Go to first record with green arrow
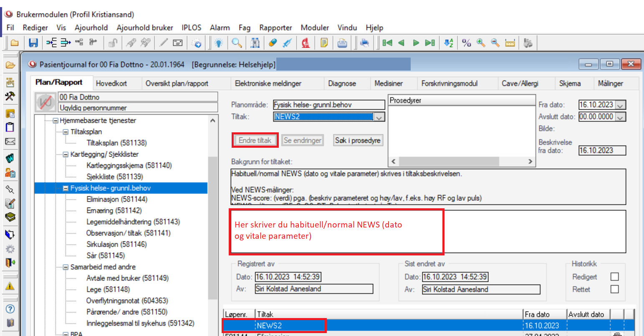This screenshot has width=644, height=336. 387,43
